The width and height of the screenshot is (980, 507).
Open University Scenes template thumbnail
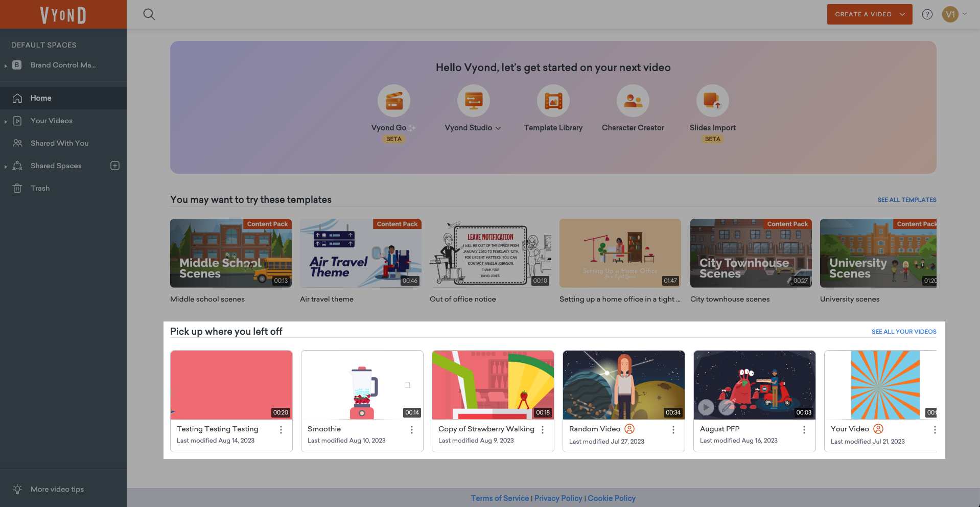pos(878,253)
